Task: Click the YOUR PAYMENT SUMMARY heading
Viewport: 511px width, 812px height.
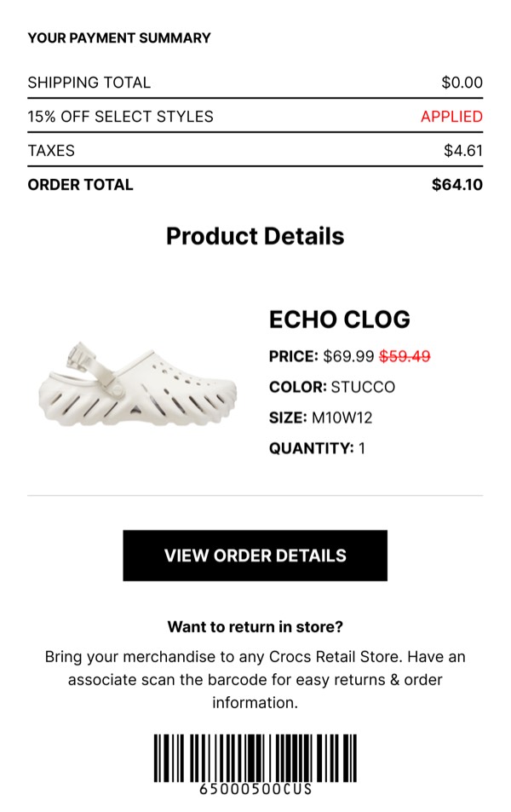Action: click(118, 38)
